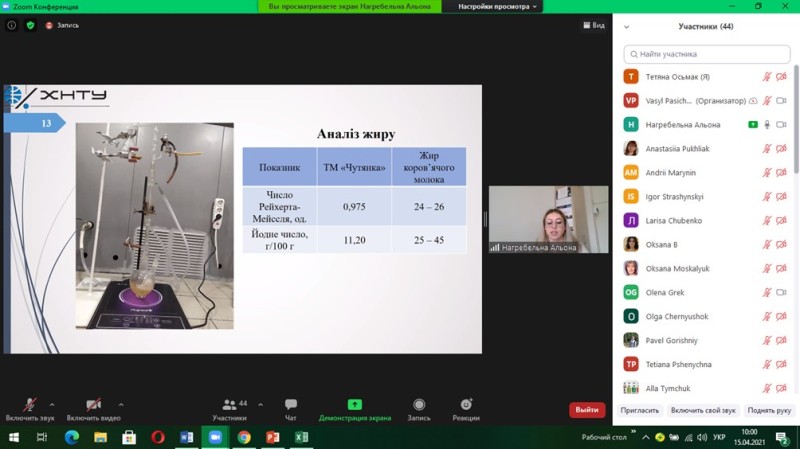Click camera icon for Vasyl Pasich

click(781, 101)
